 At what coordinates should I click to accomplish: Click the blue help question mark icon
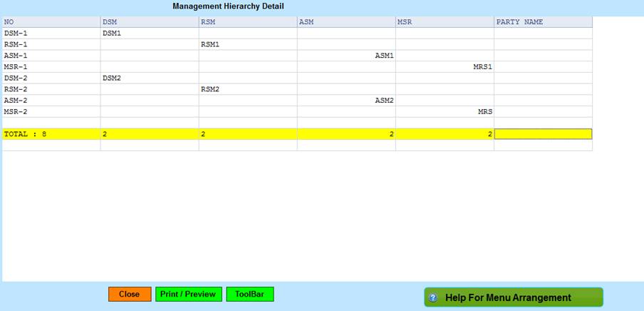point(433,297)
